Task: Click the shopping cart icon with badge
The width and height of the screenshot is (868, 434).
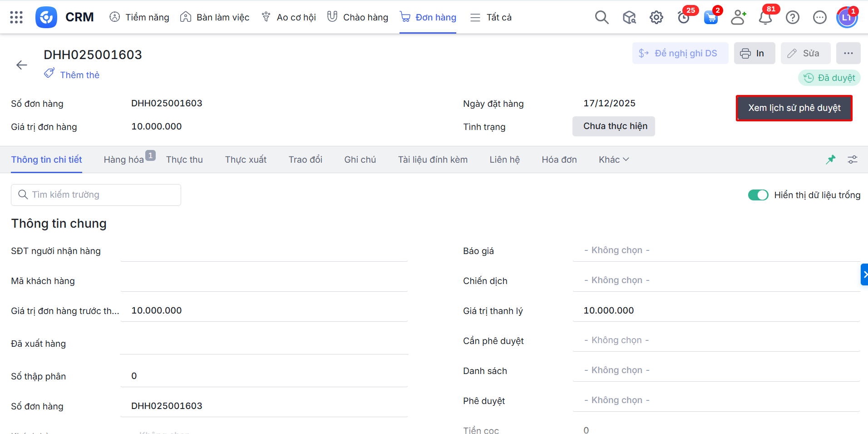Action: tap(710, 18)
